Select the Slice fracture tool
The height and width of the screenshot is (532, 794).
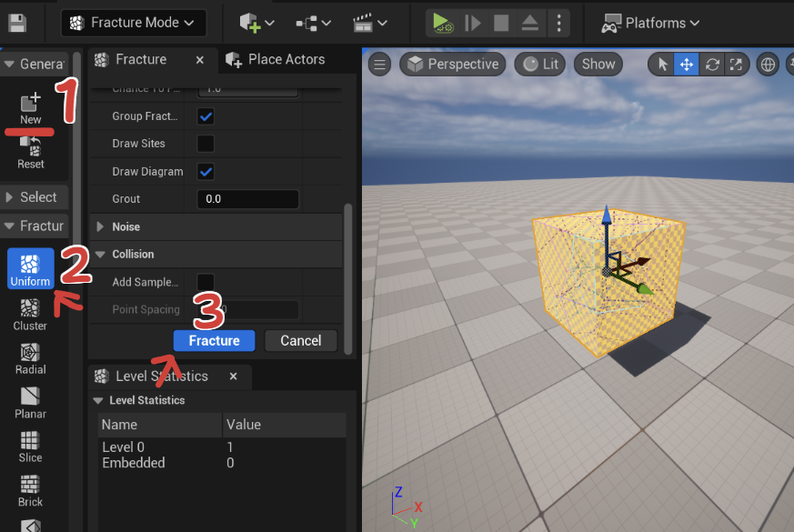tap(30, 447)
